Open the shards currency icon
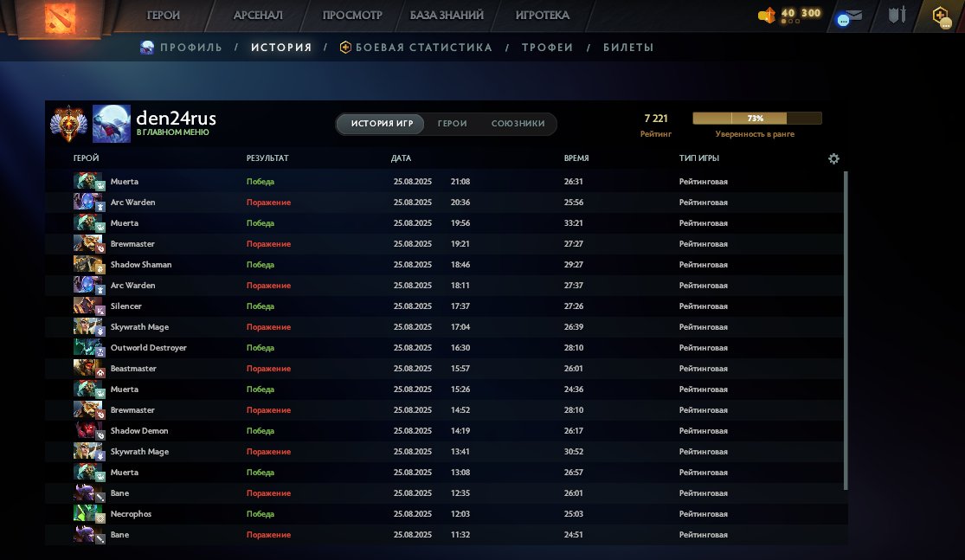The width and height of the screenshot is (965, 560). [x=767, y=15]
